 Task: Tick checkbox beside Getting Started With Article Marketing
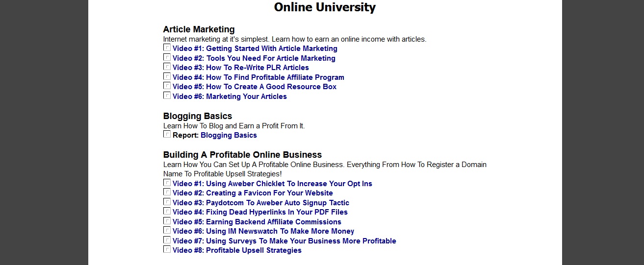[x=167, y=48]
